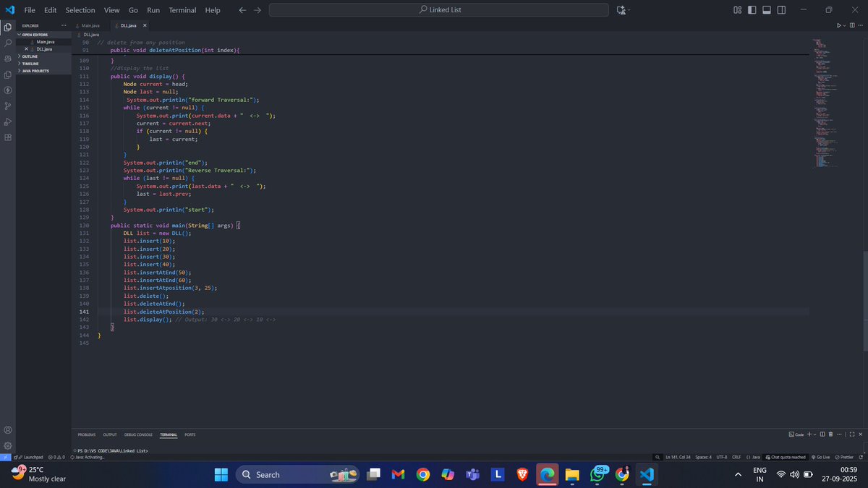Open the Explorer view in activity bar

[x=8, y=27]
